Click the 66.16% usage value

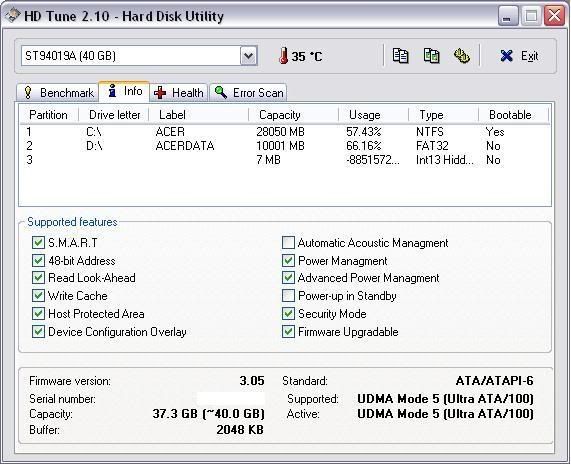tap(364, 146)
